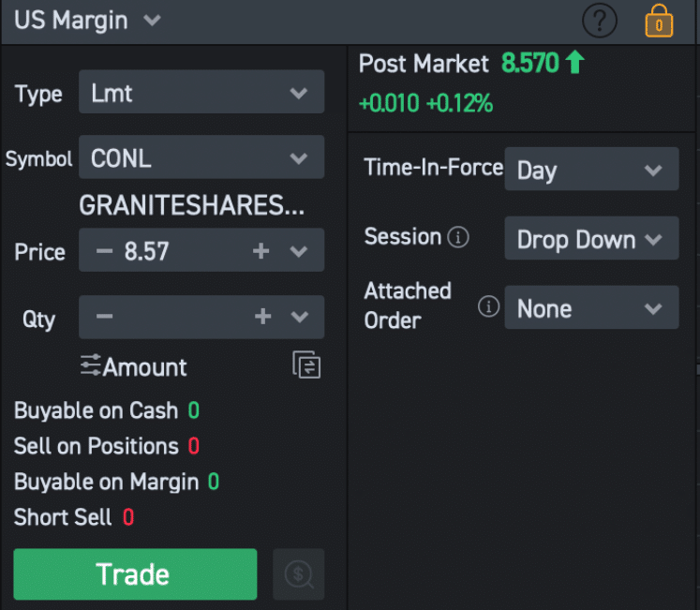Click the Attached Order info icon

point(488,306)
